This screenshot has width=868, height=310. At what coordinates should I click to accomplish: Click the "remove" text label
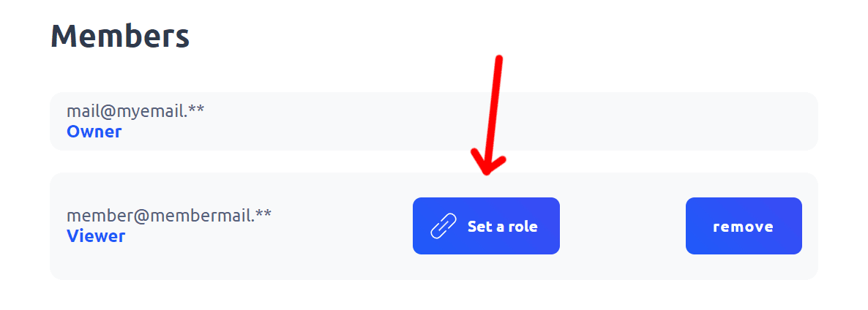point(744,227)
